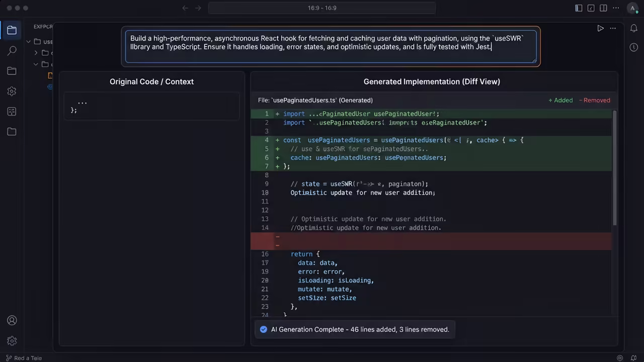Click the red removed lines block in the diff
This screenshot has height=362, width=644.
click(x=431, y=241)
